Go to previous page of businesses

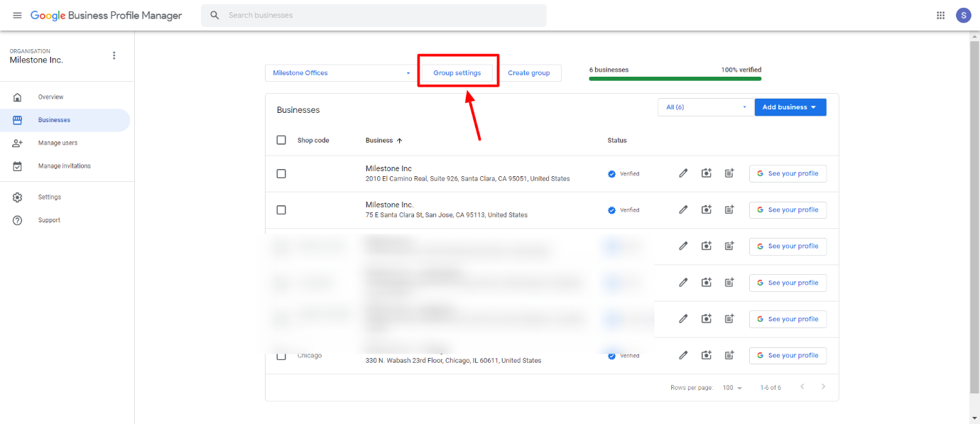[x=802, y=387]
